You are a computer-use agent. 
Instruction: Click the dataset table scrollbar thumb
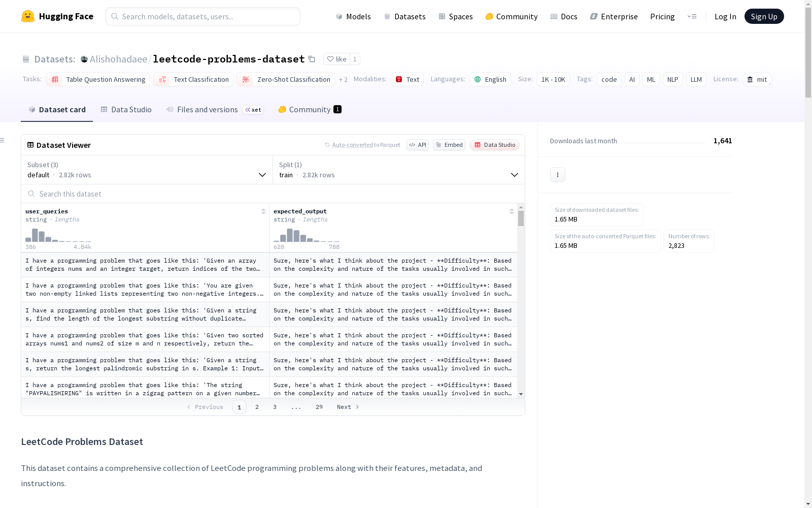pos(521,218)
